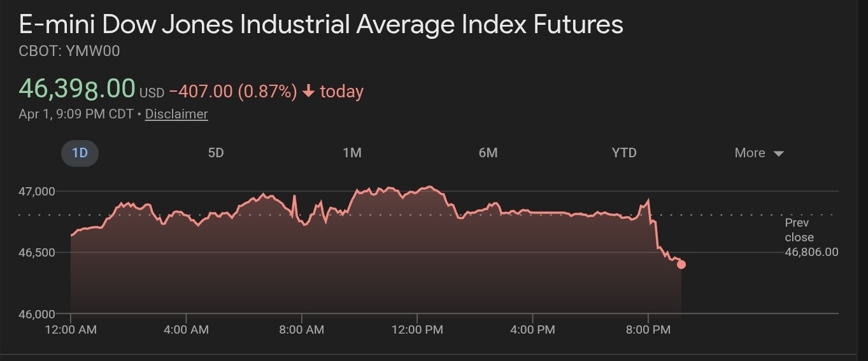Screen dimensions: 868x361
Task: Switch to the 5D chart range
Action: 216,153
